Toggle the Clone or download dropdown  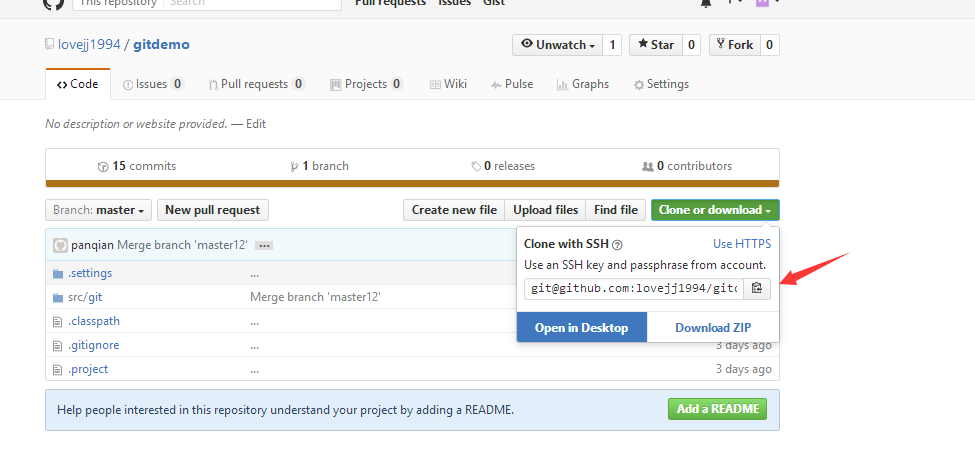point(715,210)
